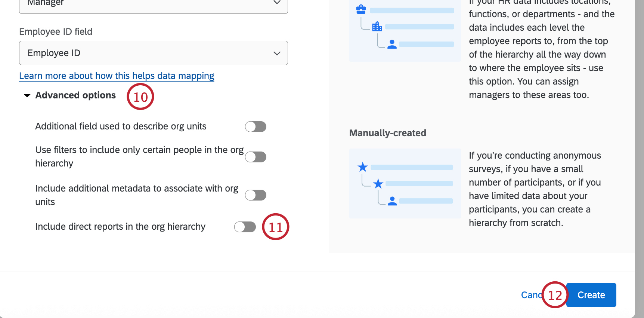
Task: Click the red circled number 10 annotation
Action: 140,97
